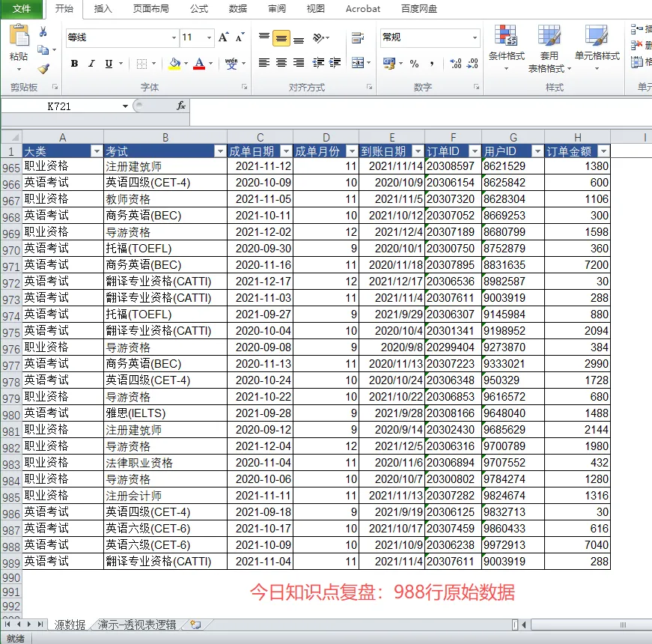Image resolution: width=652 pixels, height=644 pixels.
Task: Open the font settings dialog launcher
Action: 245,87
